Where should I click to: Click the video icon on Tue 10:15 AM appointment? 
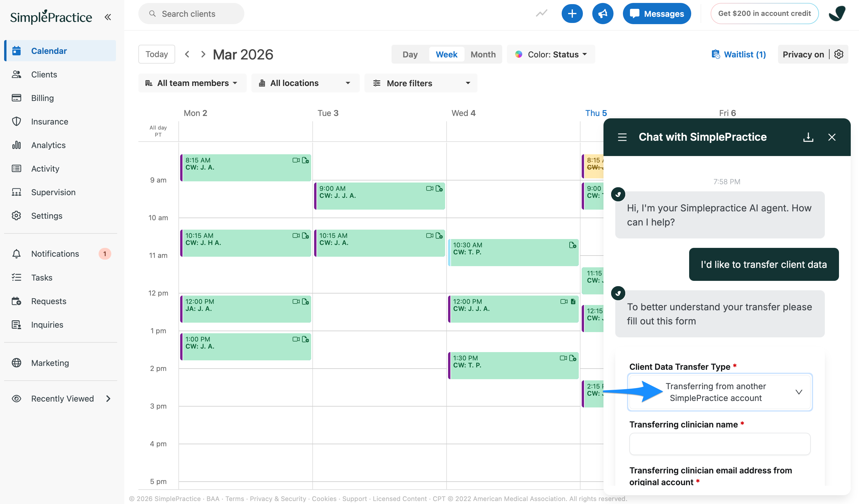click(x=429, y=236)
